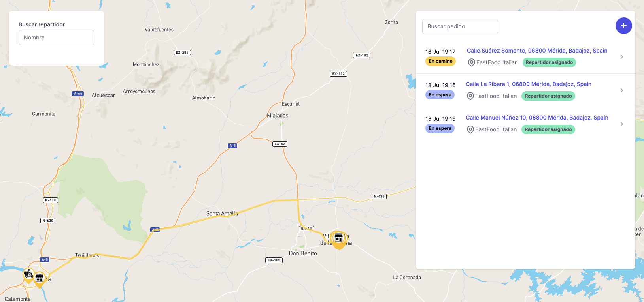Click the Calamonte label on map
Image resolution: width=644 pixels, height=302 pixels.
[17, 299]
